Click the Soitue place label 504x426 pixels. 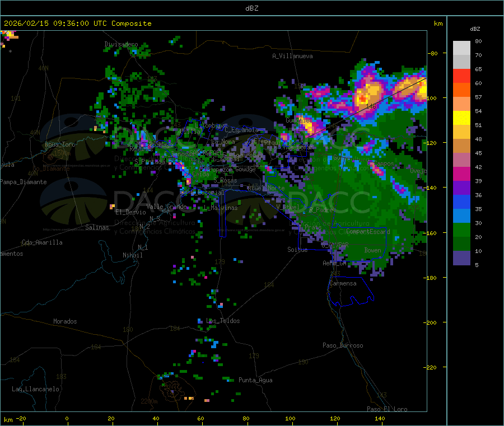pos(297,250)
